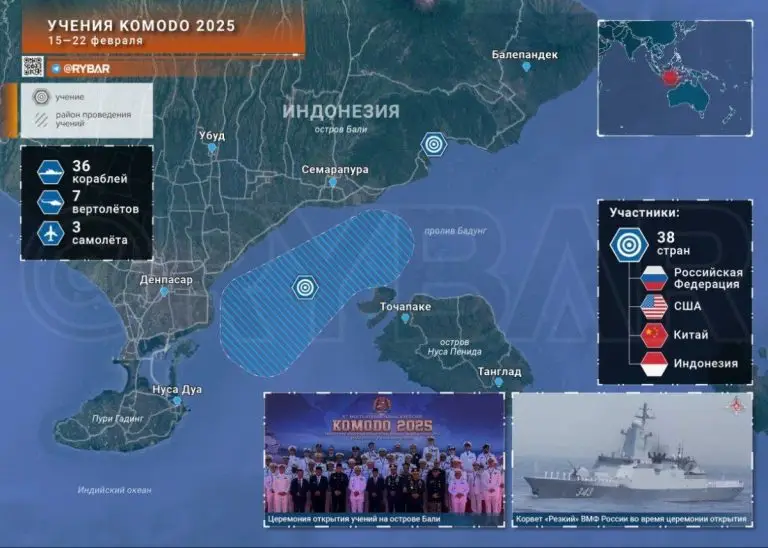Image resolution: width=768 pixels, height=548 pixels.
Task: Click the exercise marker inside the hatched sea zone
Action: pos(306,288)
